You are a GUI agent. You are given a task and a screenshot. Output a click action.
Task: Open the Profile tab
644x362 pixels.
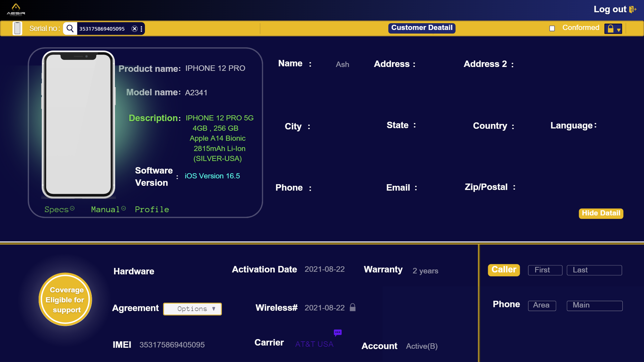coord(152,209)
